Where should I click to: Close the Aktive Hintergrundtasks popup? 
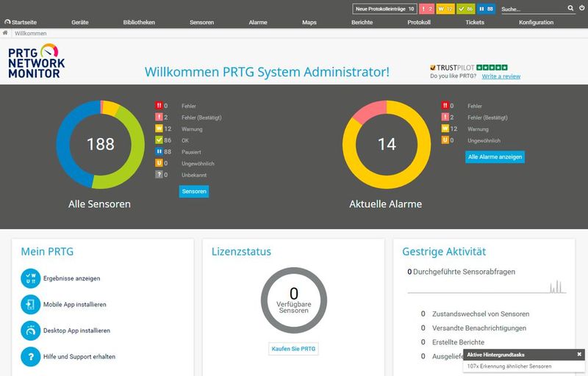(x=579, y=354)
